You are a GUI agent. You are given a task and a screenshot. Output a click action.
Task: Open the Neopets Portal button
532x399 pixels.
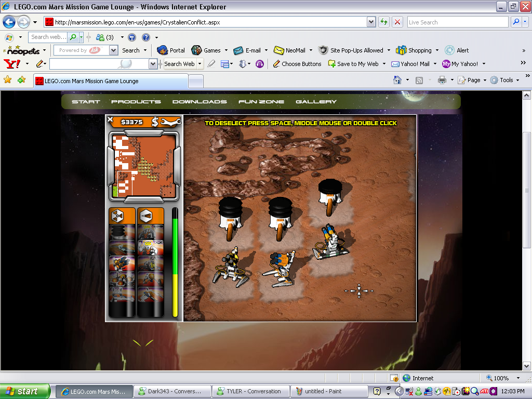pyautogui.click(x=170, y=50)
